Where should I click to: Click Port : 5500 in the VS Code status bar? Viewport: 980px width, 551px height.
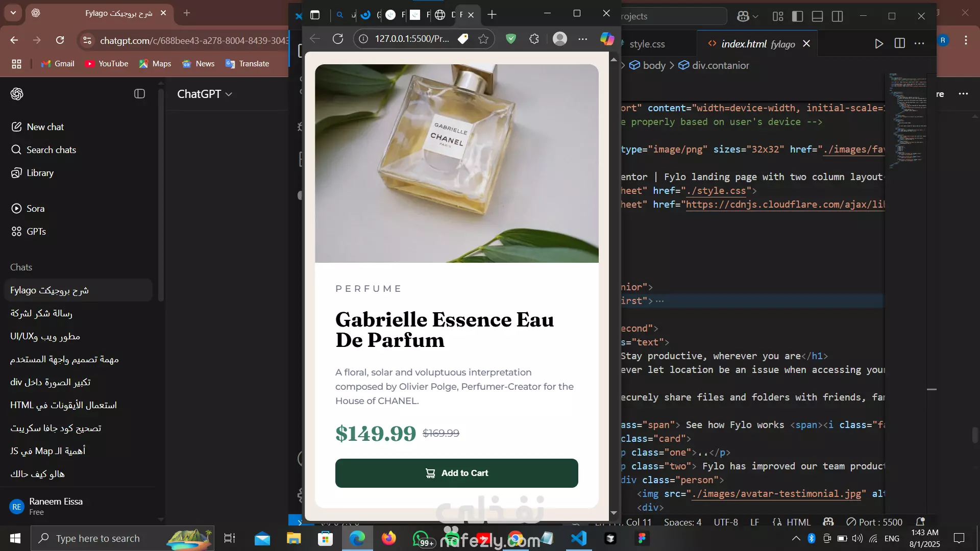(x=874, y=522)
